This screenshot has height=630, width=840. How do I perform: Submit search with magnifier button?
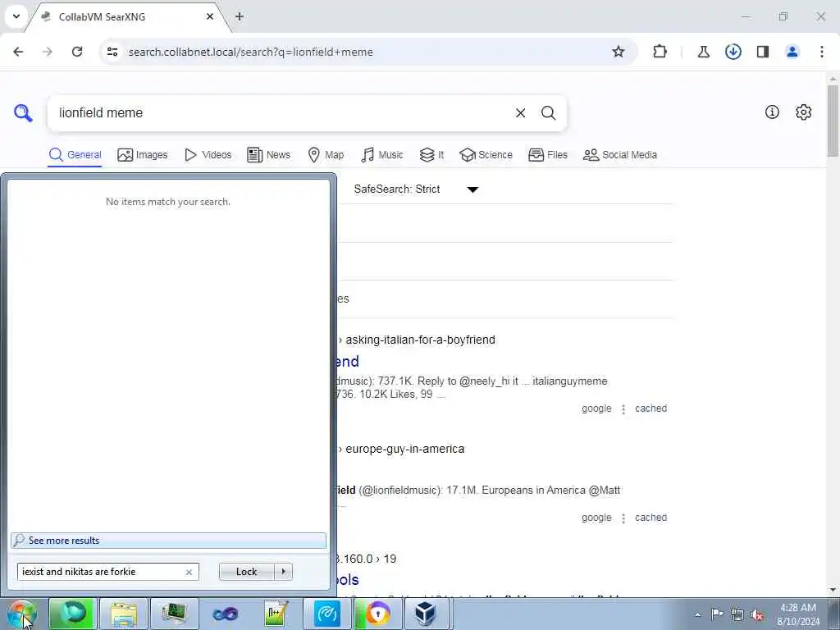548,113
